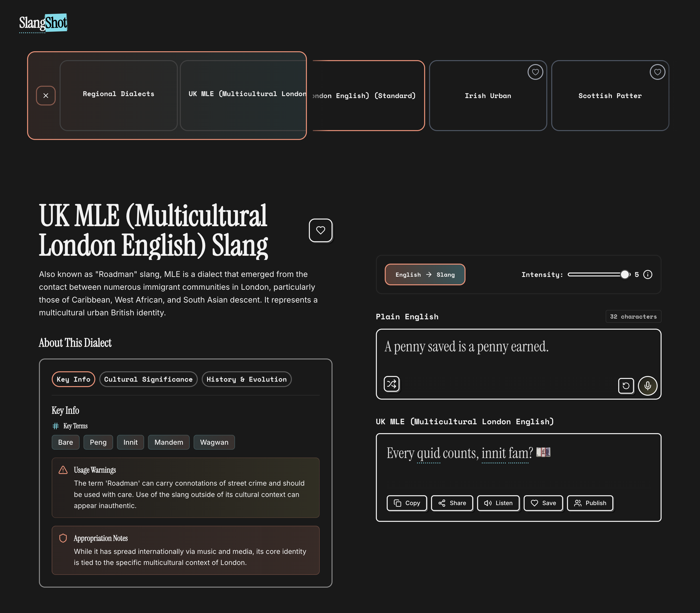
Task: Copy the translated slang text
Action: (x=407, y=503)
